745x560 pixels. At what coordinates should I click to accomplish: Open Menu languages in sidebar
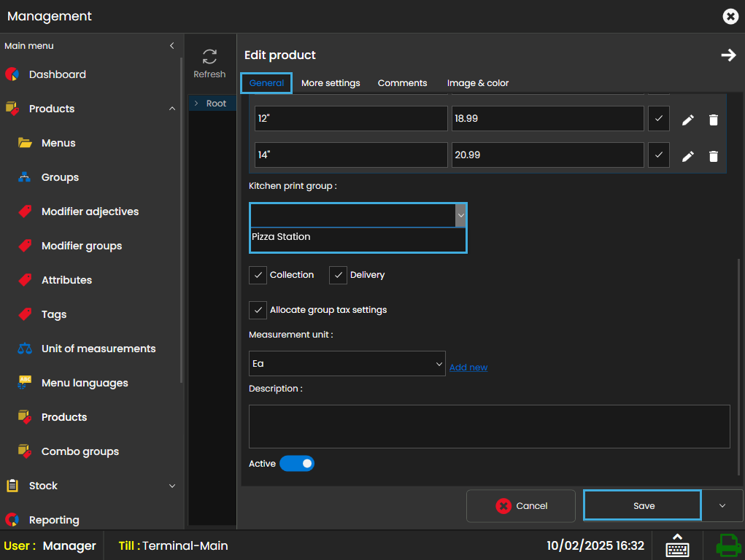[x=85, y=383]
